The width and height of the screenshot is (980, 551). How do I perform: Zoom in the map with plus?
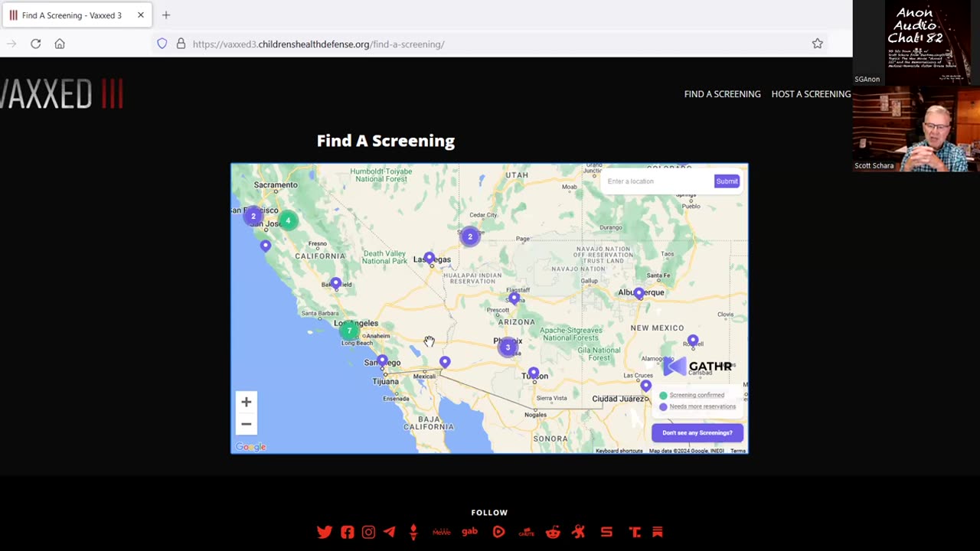(246, 402)
